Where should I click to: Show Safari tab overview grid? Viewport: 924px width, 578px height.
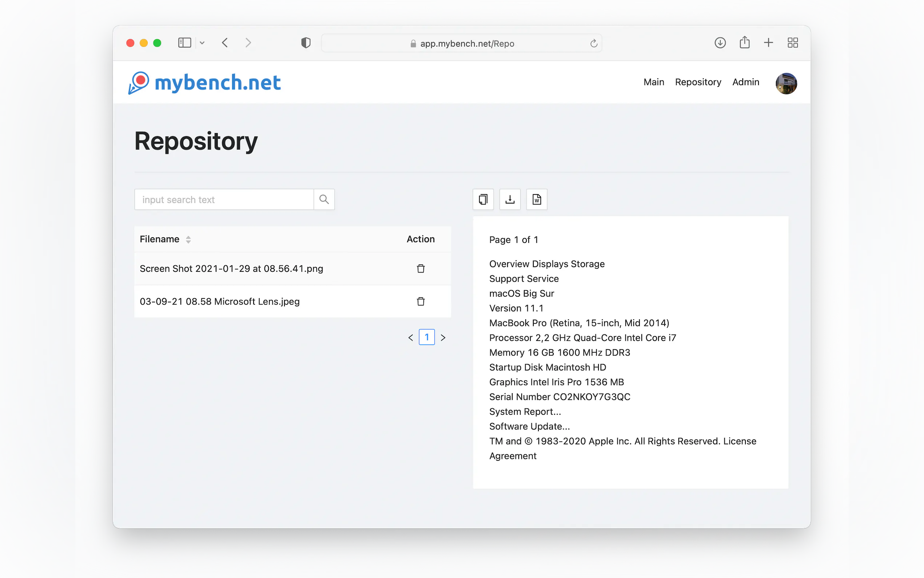tap(793, 43)
